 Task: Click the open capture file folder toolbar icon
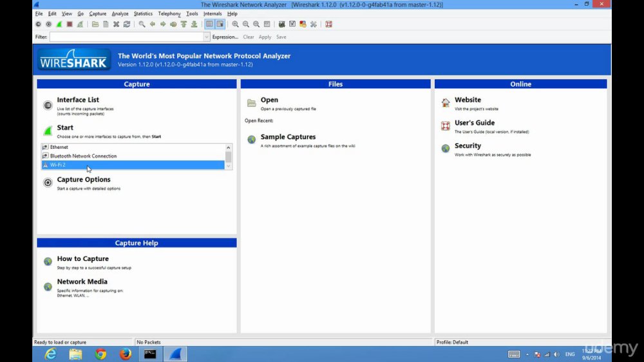point(95,24)
